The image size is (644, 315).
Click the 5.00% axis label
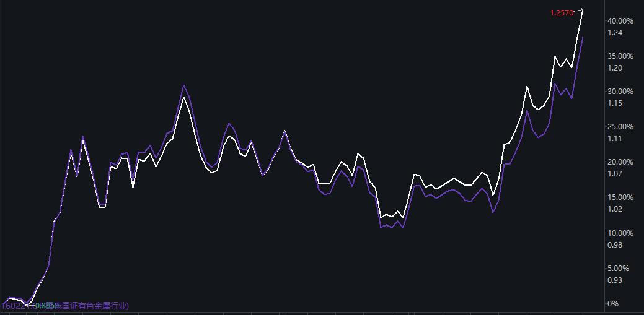618,268
